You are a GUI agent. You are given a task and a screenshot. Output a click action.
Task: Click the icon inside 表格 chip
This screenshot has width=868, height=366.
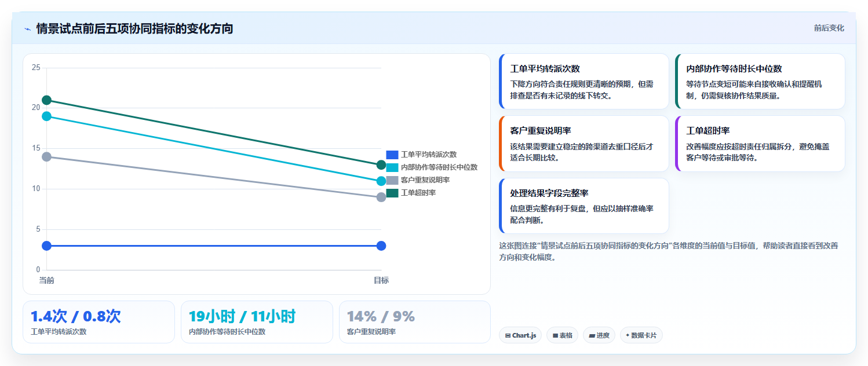555,335
